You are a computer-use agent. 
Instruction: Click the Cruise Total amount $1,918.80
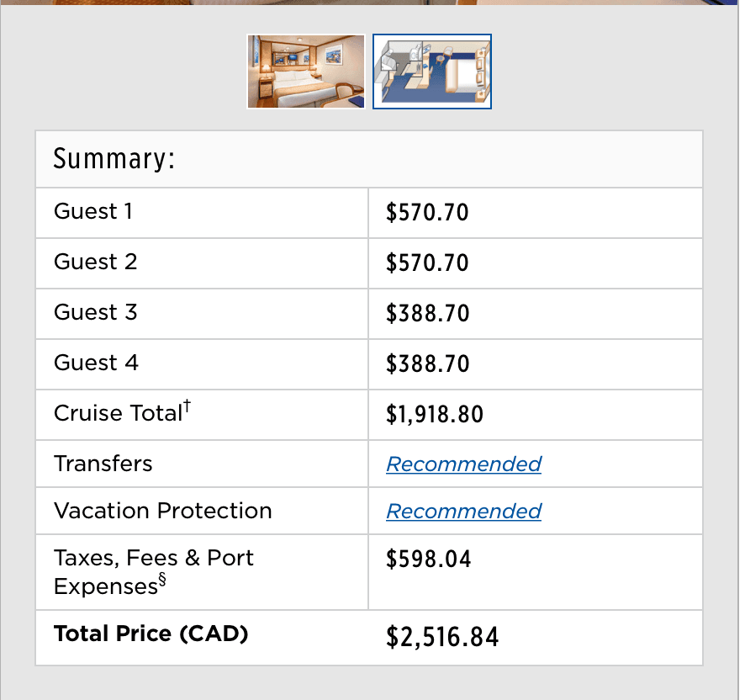pyautogui.click(x=435, y=415)
